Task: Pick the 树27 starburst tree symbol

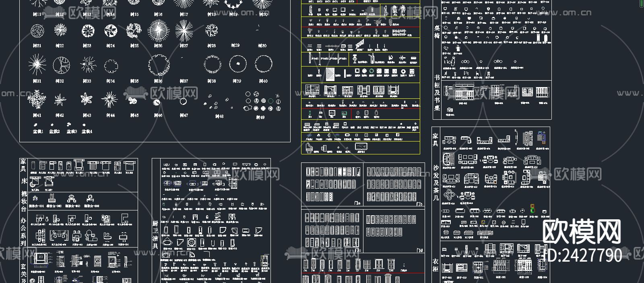Action: [184, 31]
